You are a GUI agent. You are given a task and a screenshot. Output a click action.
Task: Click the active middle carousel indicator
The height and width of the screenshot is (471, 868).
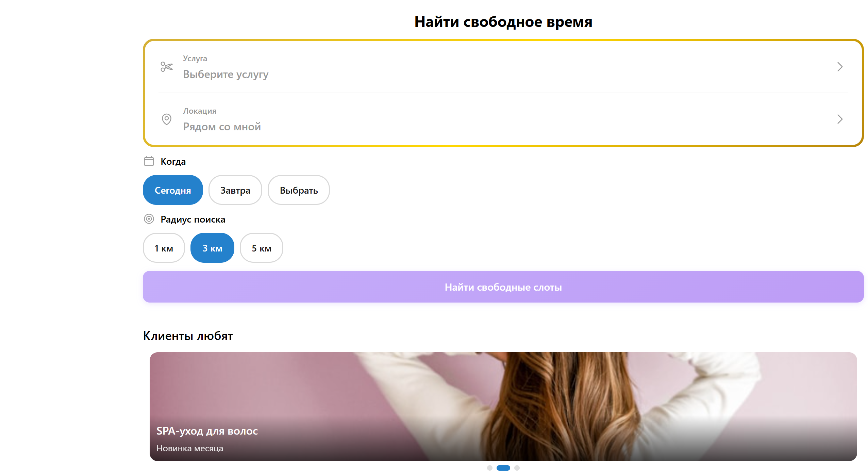click(503, 468)
